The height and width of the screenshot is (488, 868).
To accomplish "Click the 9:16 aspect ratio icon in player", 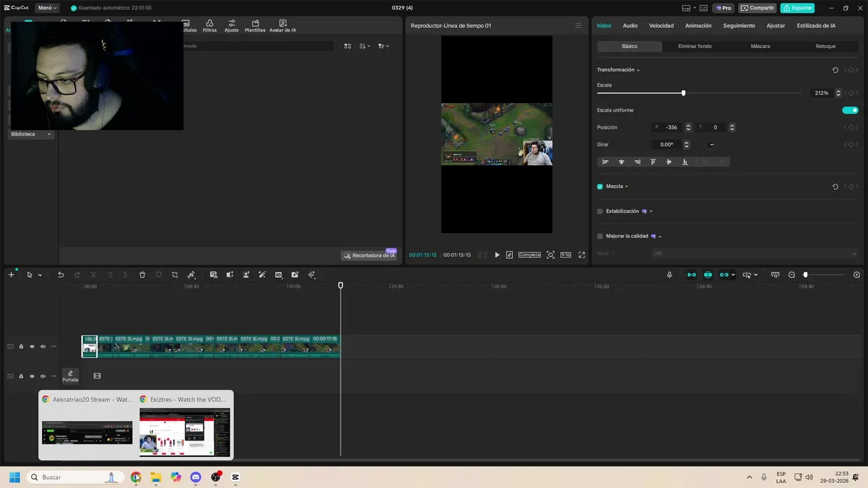I will [x=566, y=255].
